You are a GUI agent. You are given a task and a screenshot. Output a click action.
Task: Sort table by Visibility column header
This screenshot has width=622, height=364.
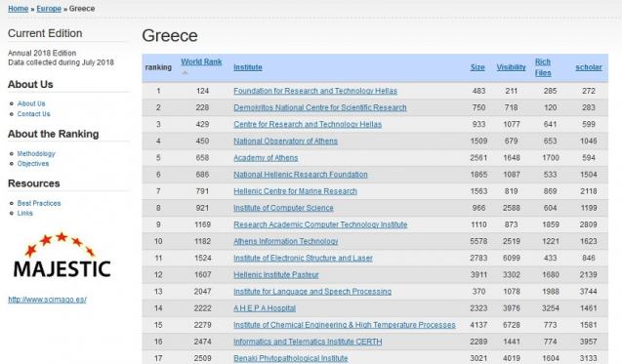click(x=511, y=67)
